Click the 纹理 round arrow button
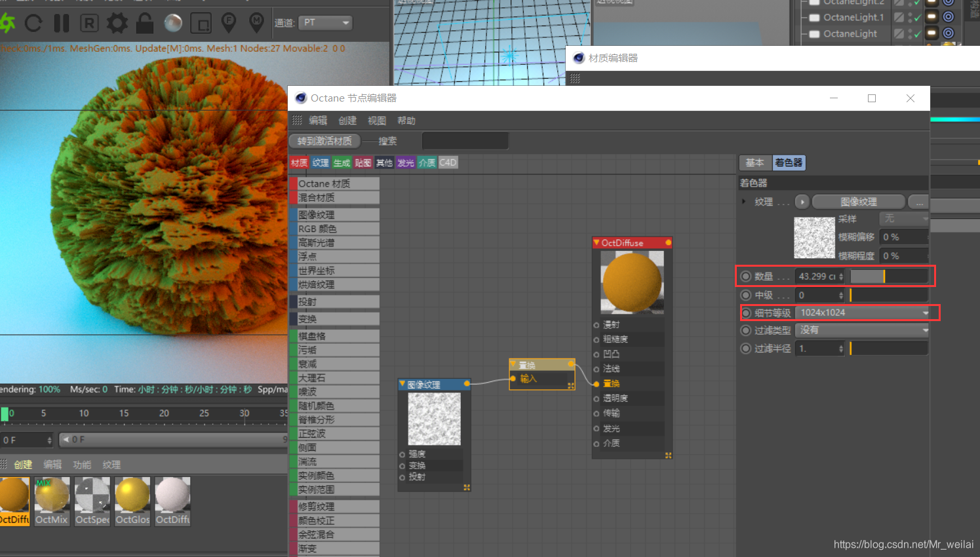This screenshot has width=980, height=557. [802, 202]
